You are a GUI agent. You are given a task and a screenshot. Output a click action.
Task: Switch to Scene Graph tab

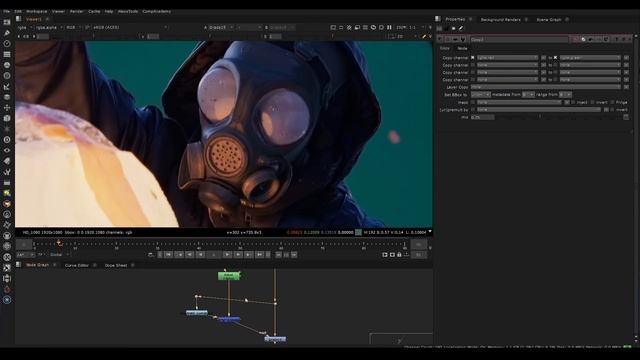pyautogui.click(x=549, y=20)
